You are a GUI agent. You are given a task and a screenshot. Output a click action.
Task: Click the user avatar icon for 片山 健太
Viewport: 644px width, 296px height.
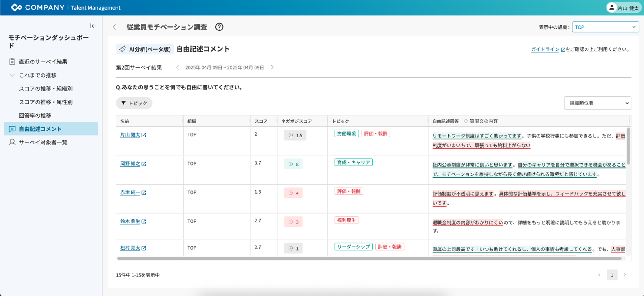click(611, 8)
